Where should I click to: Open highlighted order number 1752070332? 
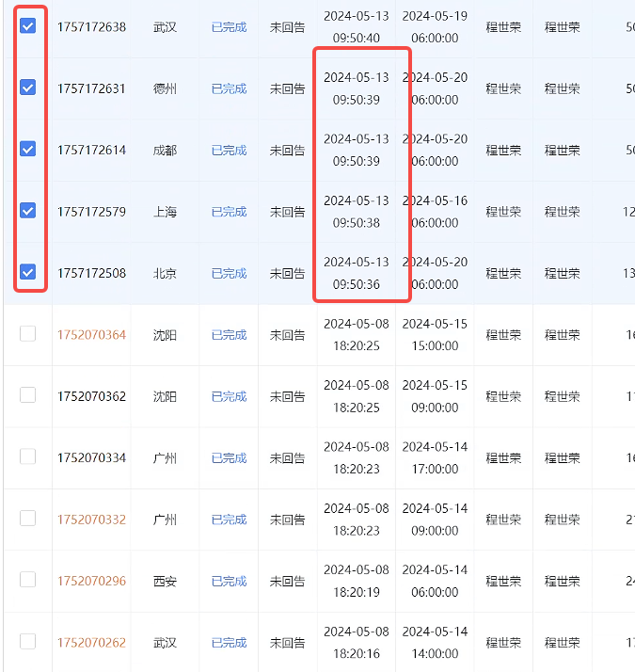91,520
